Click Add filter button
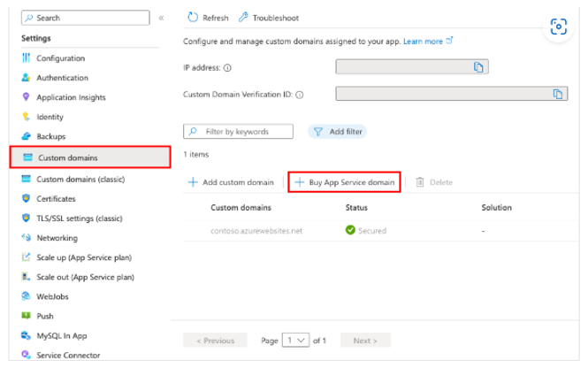 [x=337, y=132]
